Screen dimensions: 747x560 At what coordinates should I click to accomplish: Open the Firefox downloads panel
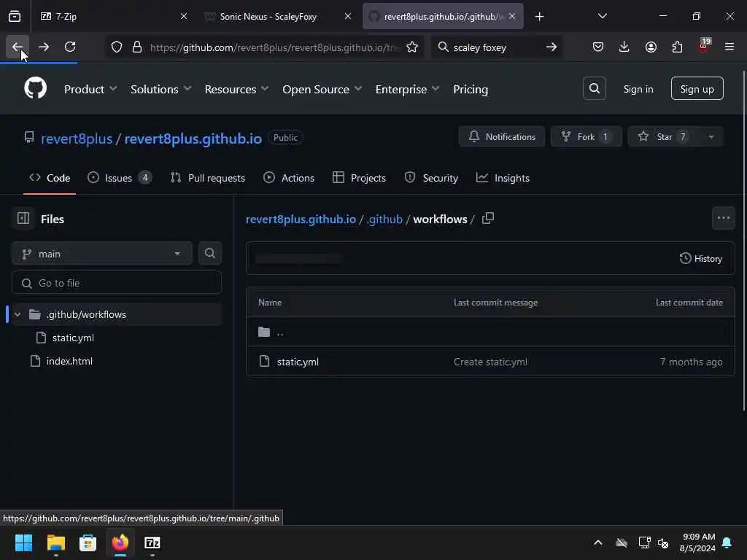(x=624, y=47)
